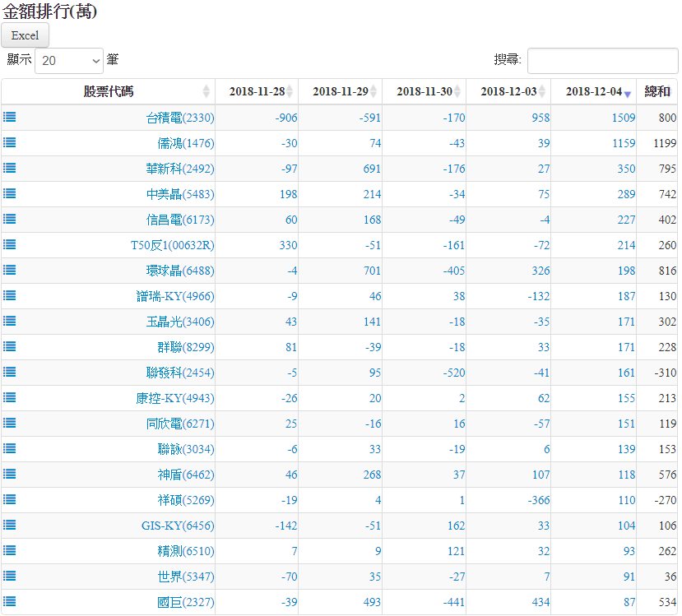Sort table by 2018-11-28 column

257,91
